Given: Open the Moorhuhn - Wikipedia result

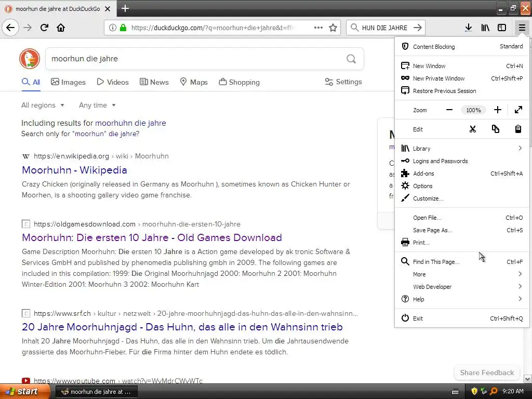Looking at the screenshot, I should point(74,170).
